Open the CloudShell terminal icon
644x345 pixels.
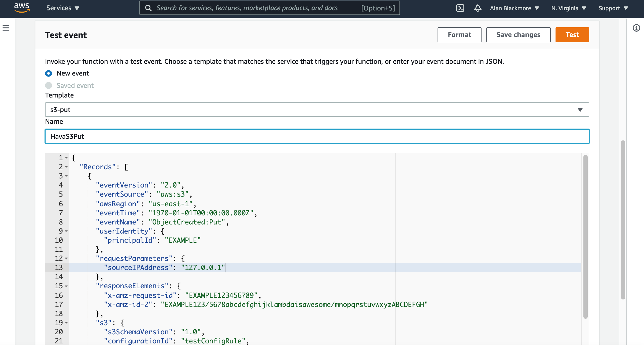pos(460,8)
